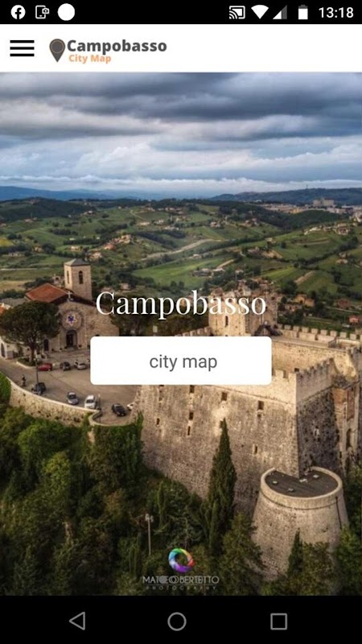This screenshot has height=644, width=362.
Task: Open the city map button
Action: pyautogui.click(x=181, y=361)
